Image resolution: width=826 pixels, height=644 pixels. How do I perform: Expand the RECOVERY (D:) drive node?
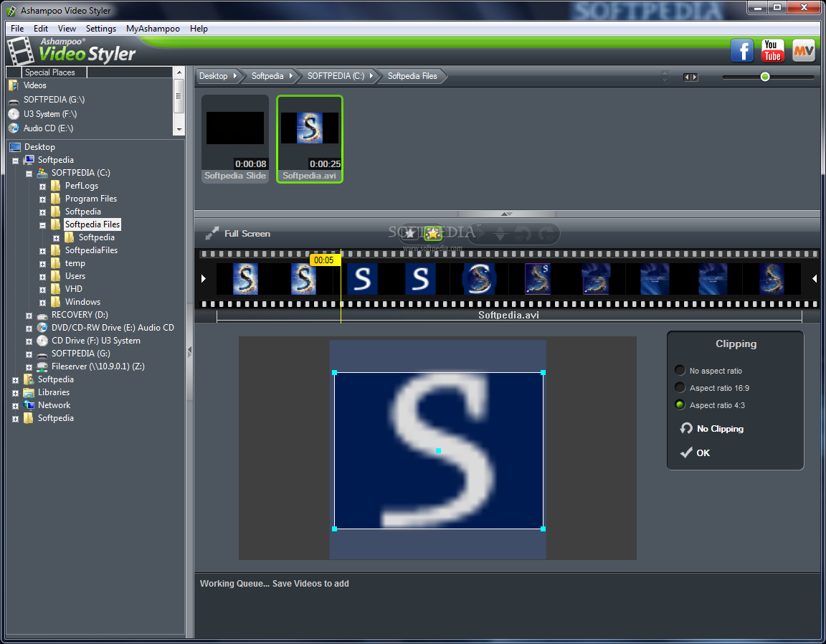(29, 316)
